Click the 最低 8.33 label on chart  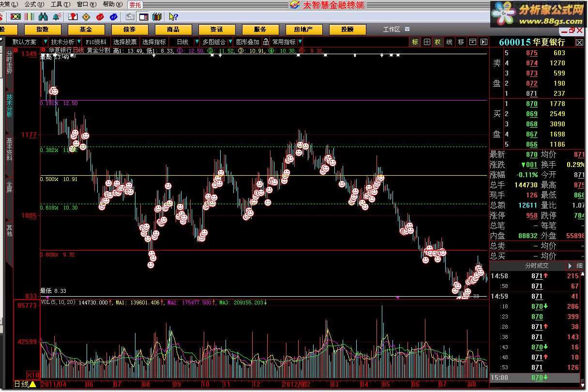[53, 291]
